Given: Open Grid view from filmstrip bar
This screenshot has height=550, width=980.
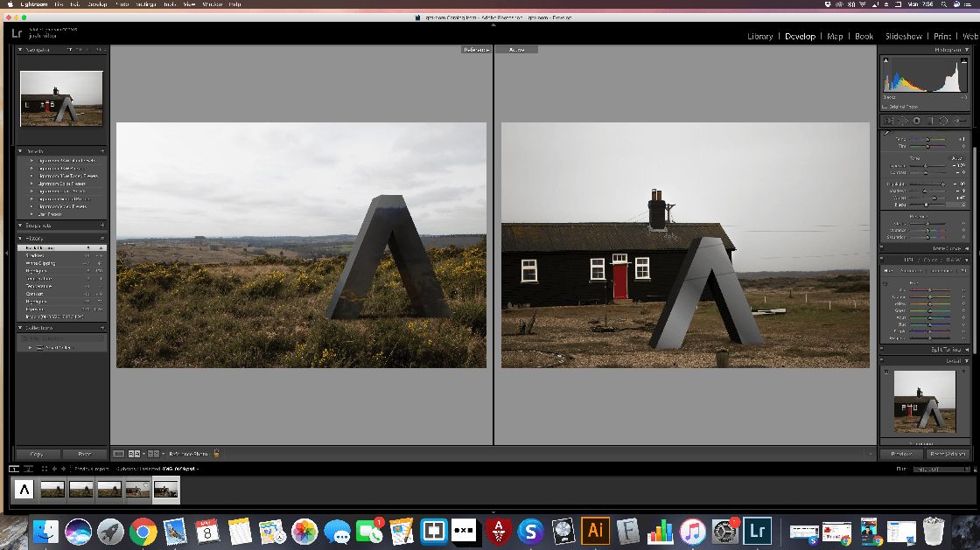Looking at the screenshot, I should tap(45, 469).
